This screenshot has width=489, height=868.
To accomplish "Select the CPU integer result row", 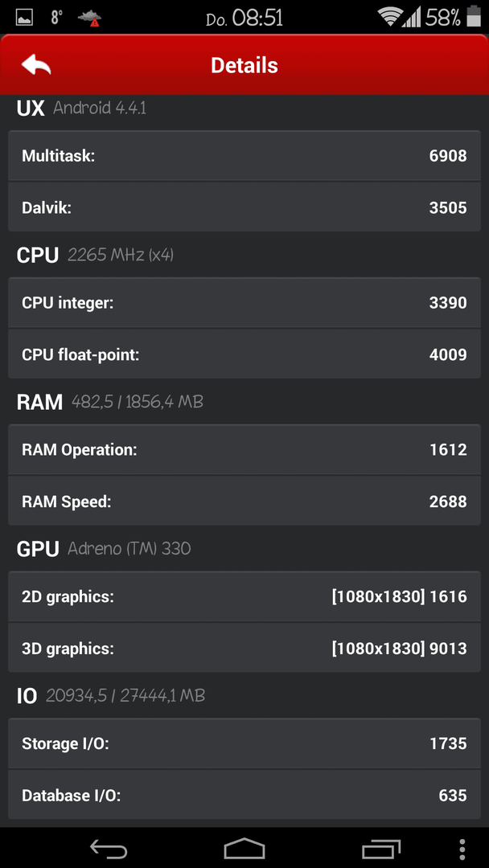I will point(244,303).
